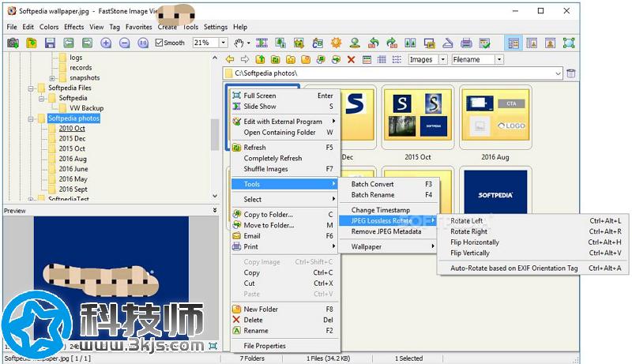632x364 pixels.
Task: Rotate right using the toolbar rotate icon
Action: (x=392, y=43)
